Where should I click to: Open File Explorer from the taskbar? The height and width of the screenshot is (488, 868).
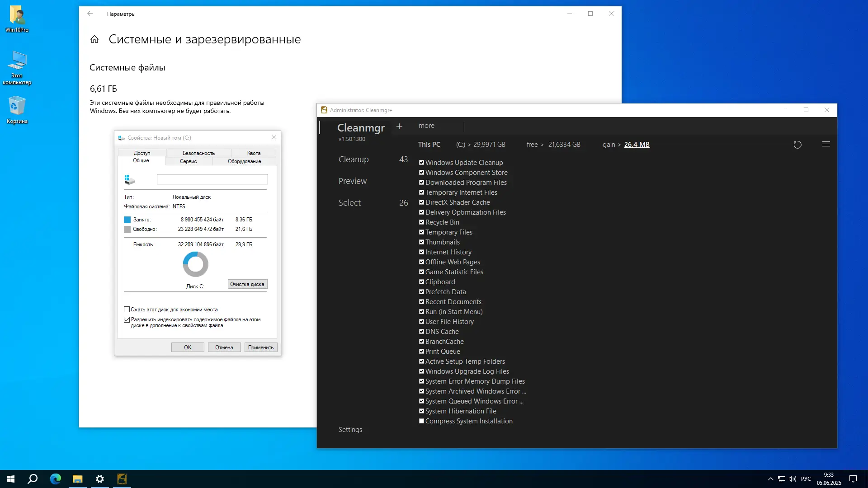click(x=78, y=479)
